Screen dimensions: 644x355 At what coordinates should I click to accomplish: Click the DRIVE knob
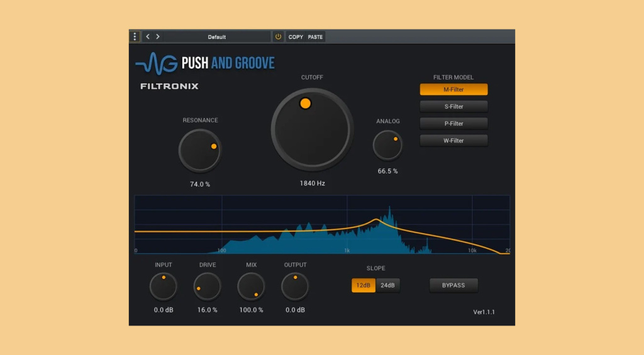(208, 287)
